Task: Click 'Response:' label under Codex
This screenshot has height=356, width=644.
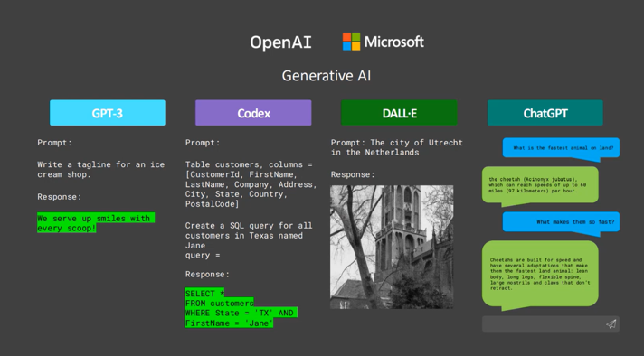Action: click(x=207, y=275)
